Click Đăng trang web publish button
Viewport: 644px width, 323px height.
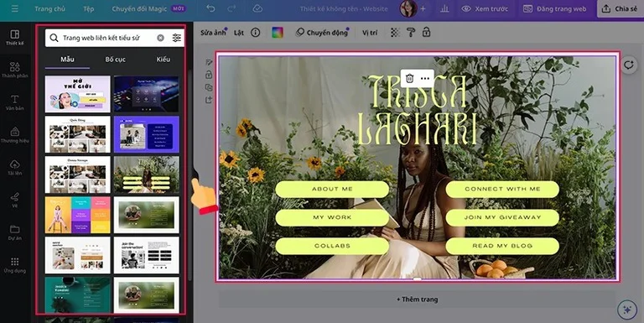554,8
